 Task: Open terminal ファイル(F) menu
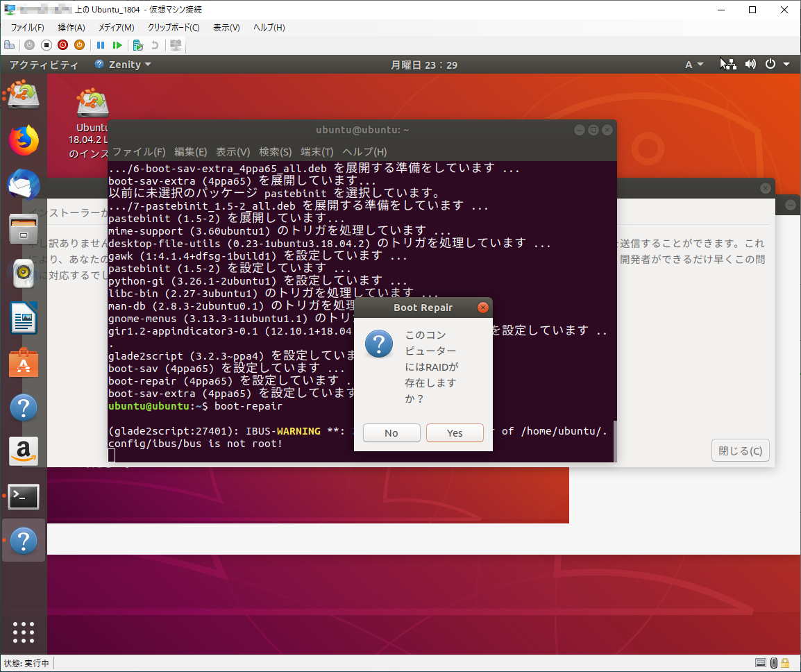pos(139,152)
